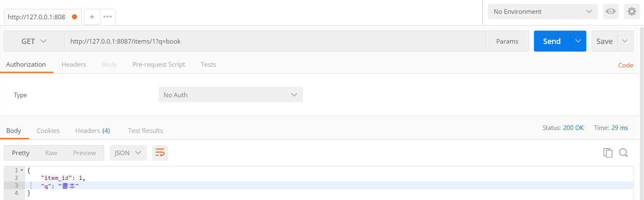Expand the Send button arrow options
Screen dimensions: 644x200
(578, 41)
